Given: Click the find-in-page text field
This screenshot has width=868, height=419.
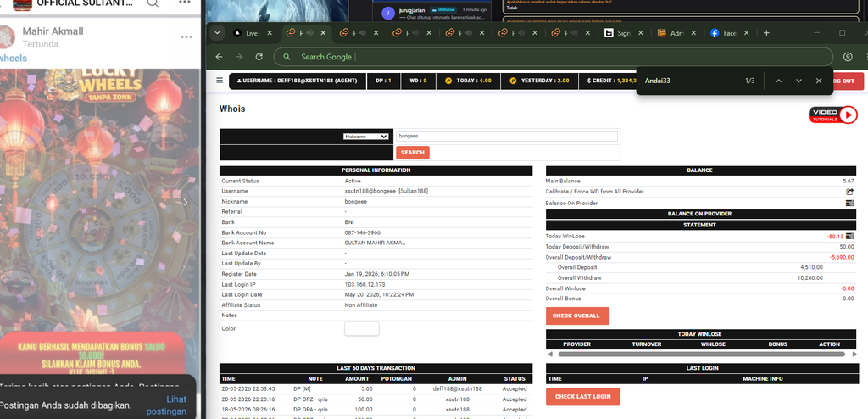Looking at the screenshot, I should tap(691, 81).
